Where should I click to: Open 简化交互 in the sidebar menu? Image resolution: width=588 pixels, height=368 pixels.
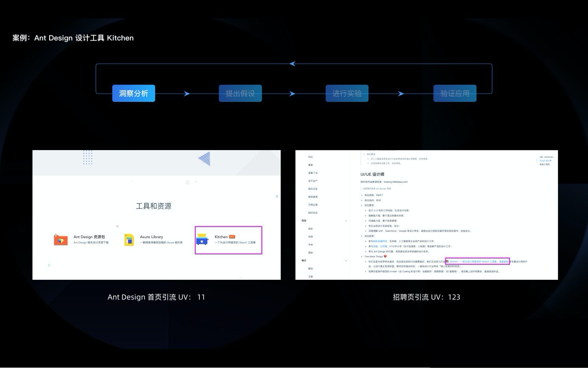pos(313,189)
